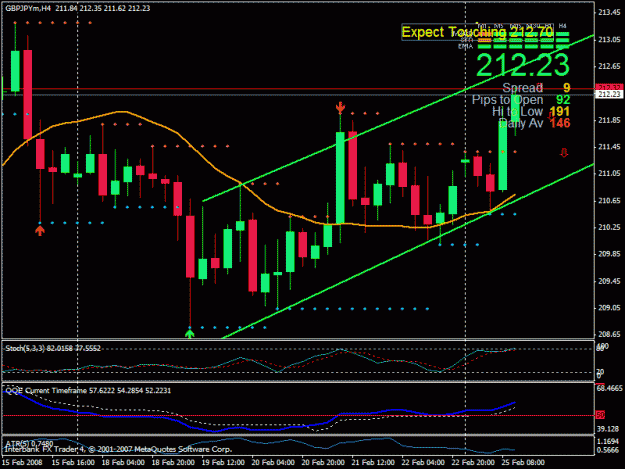Click the 210.25 price axis label
The image size is (625, 469).
point(609,227)
